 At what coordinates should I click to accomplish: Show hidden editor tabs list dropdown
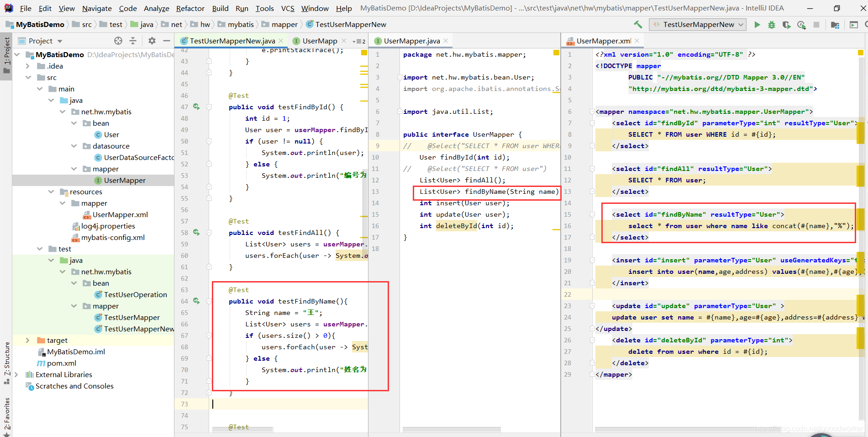coord(359,41)
